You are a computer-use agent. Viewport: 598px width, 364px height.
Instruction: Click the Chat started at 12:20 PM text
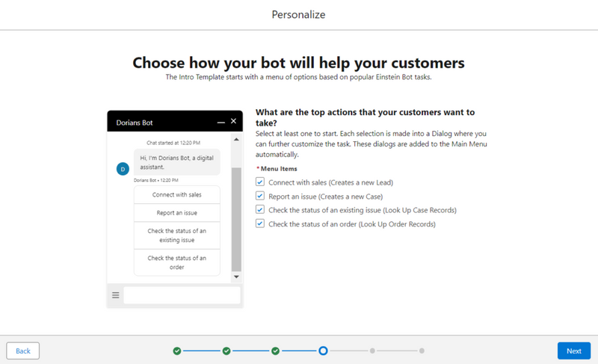(173, 143)
